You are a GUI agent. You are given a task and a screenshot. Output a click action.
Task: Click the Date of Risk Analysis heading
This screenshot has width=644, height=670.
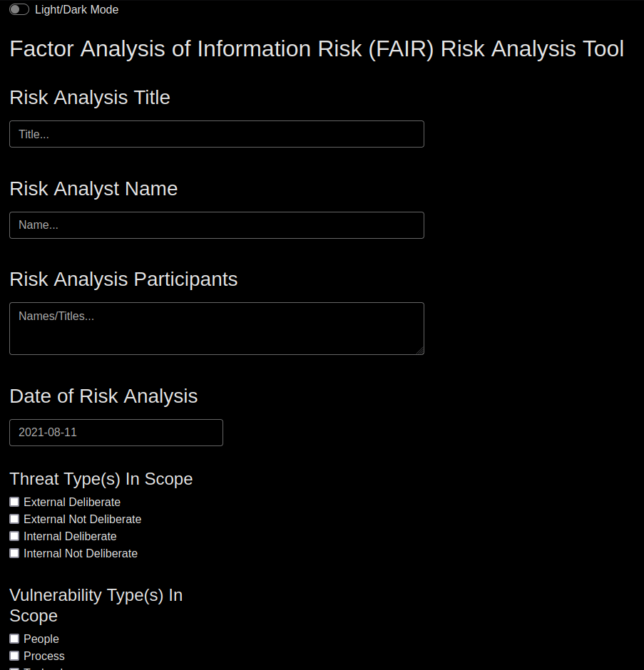click(103, 396)
